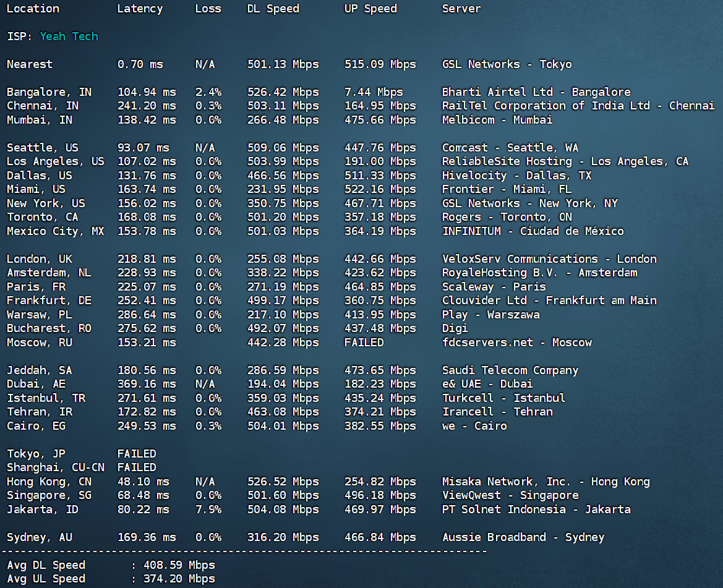Select "369.16 ms" latency value
The height and width of the screenshot is (588, 723).
coord(147,384)
